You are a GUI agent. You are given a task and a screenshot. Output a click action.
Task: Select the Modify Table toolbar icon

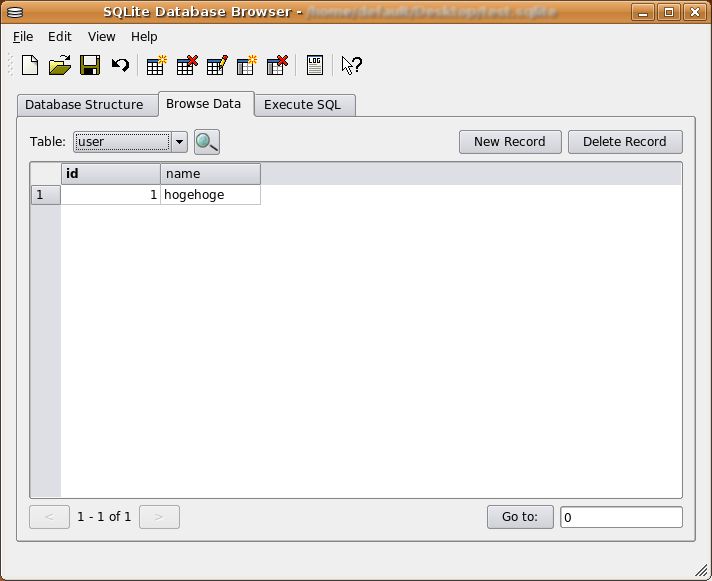[x=217, y=66]
